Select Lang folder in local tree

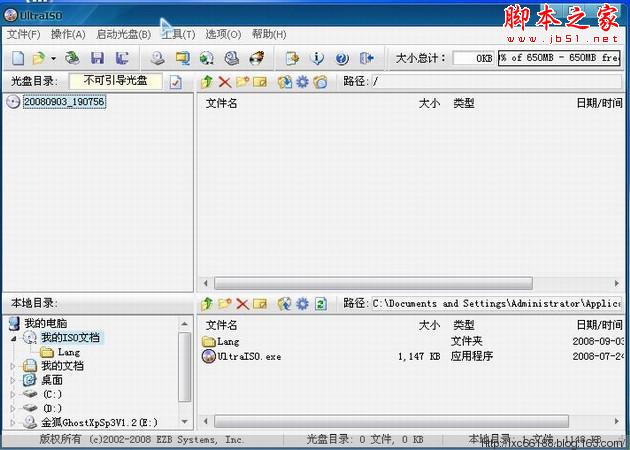coord(69,352)
